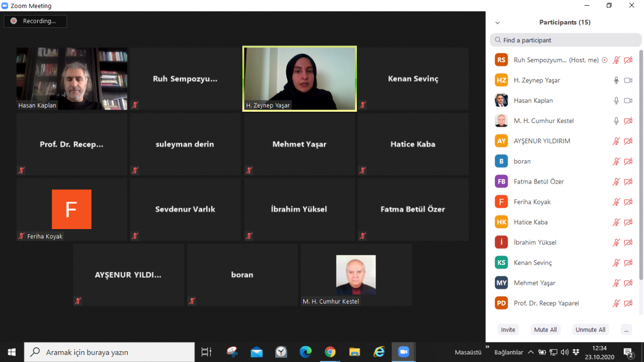This screenshot has width=644, height=362.
Task: Select the Feriha Koyak tile with orange F
Action: (x=72, y=209)
